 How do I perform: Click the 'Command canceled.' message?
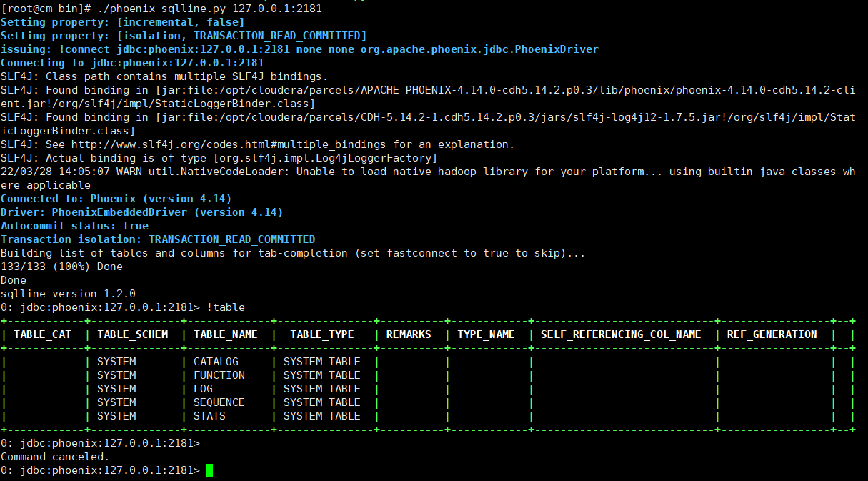click(55, 457)
